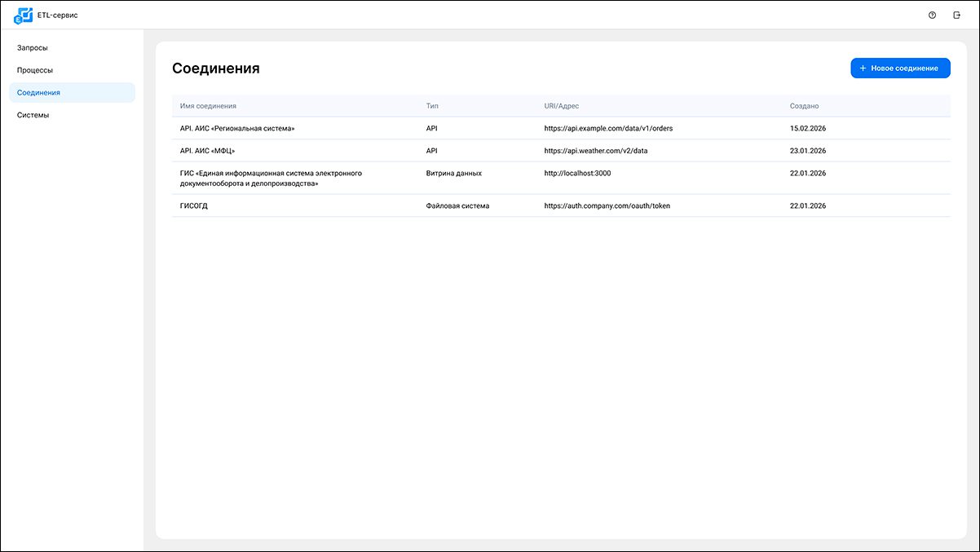Click the http://localhost:3000 address
Viewport: 980px width, 552px height.
577,174
